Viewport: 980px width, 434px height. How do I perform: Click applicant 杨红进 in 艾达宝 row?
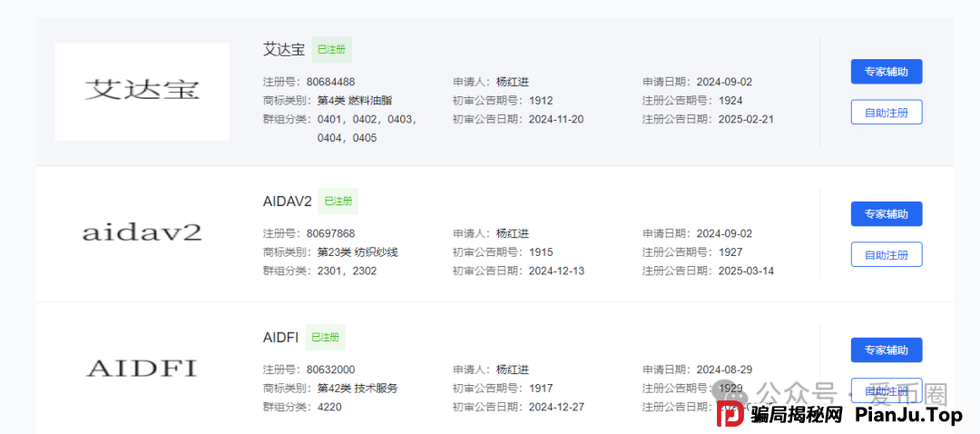click(513, 82)
